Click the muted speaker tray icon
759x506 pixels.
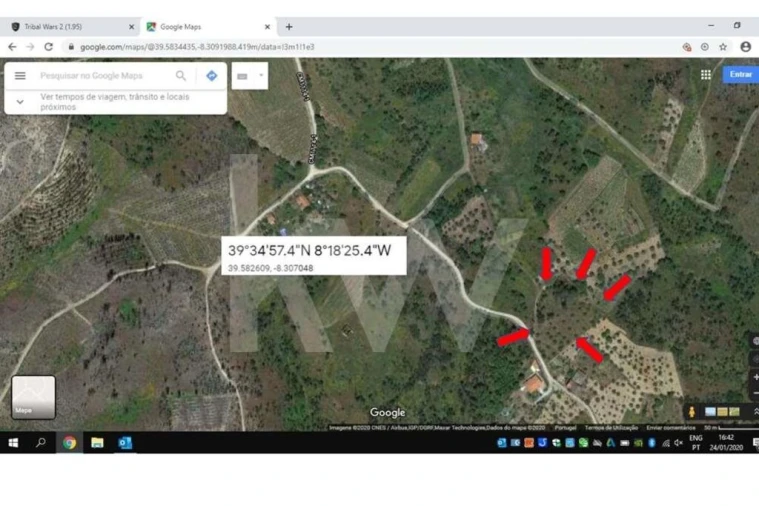(679, 443)
